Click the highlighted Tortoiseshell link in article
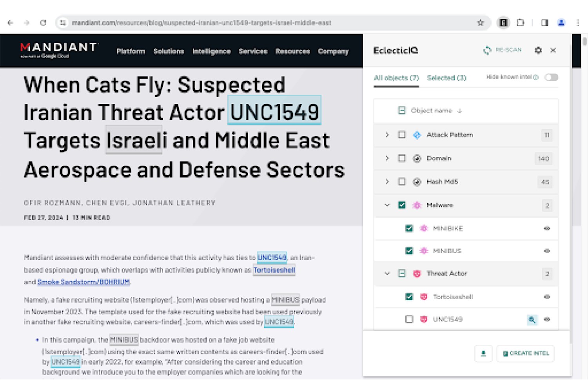588x392 pixels. 274,270
